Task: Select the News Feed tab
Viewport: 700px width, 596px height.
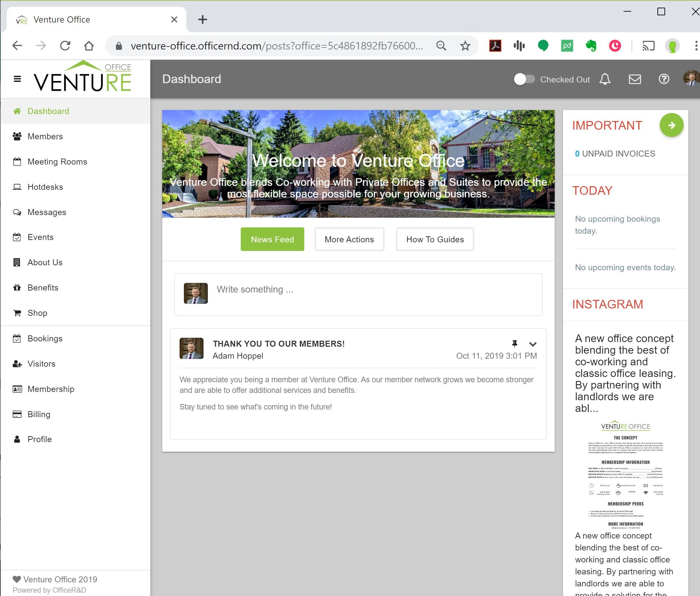Action: click(272, 239)
